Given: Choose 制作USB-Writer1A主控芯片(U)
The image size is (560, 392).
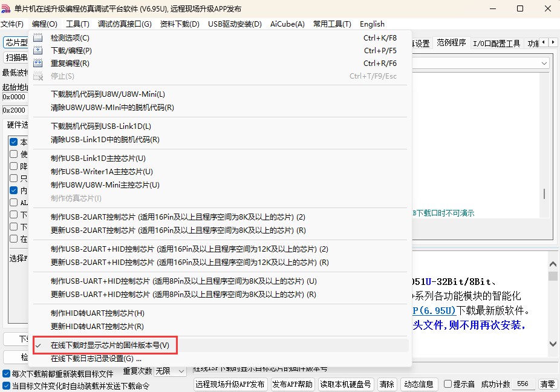Looking at the screenshot, I should click(221, 172).
